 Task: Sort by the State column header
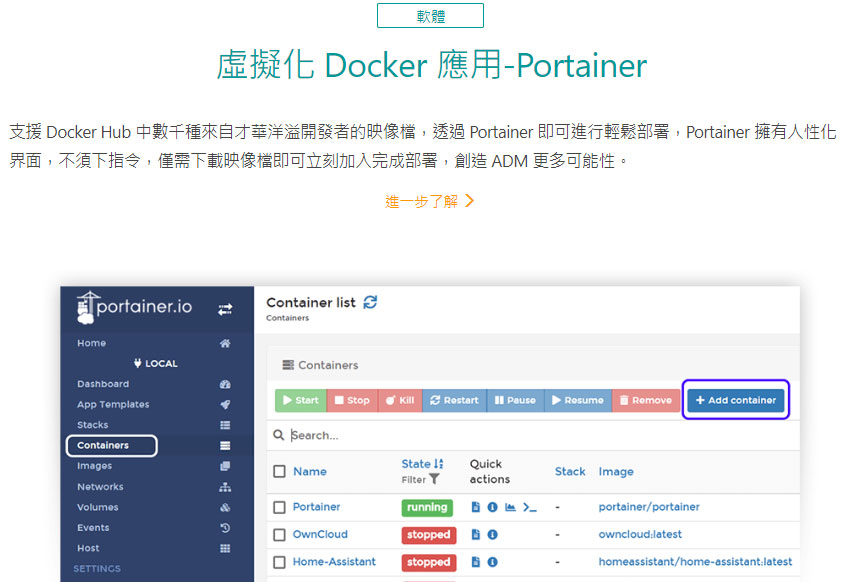click(416, 464)
